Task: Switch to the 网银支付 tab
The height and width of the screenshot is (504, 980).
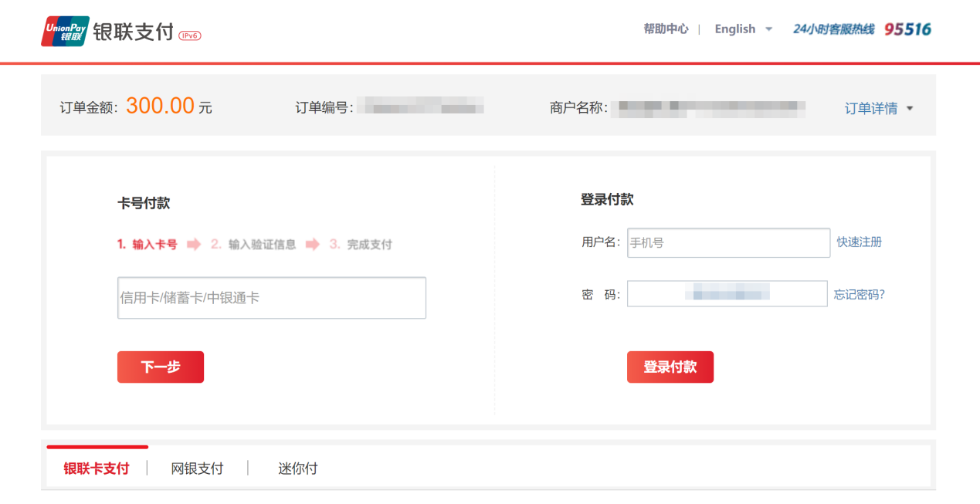Action: [197, 468]
